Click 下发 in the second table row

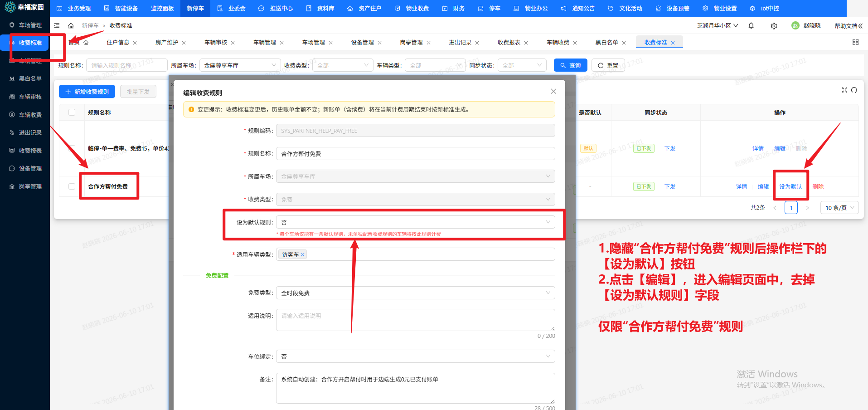[x=670, y=186]
